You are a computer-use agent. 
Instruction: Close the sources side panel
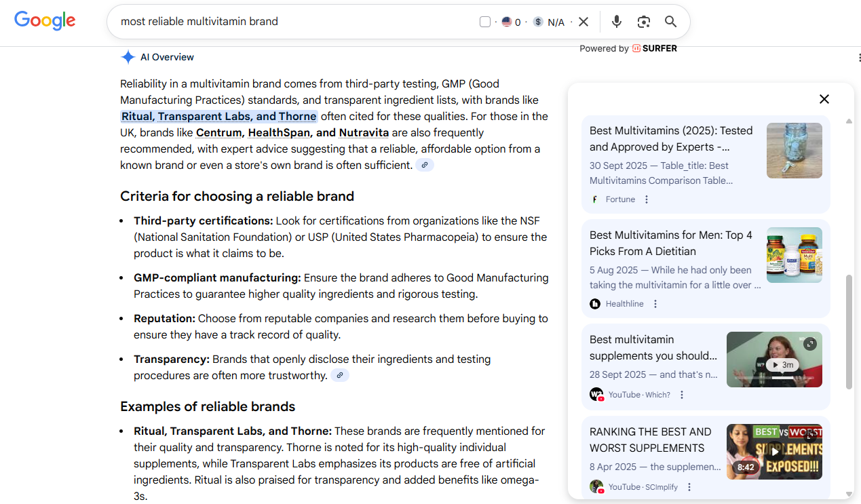(x=824, y=99)
